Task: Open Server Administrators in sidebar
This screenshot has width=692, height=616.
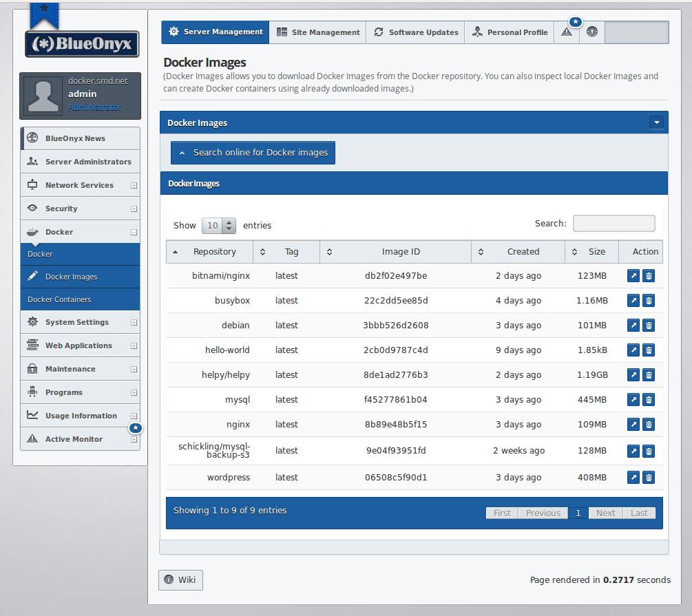Action: [x=81, y=162]
